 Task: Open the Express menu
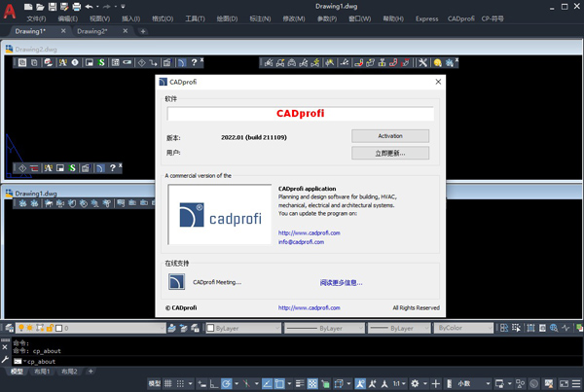point(427,18)
